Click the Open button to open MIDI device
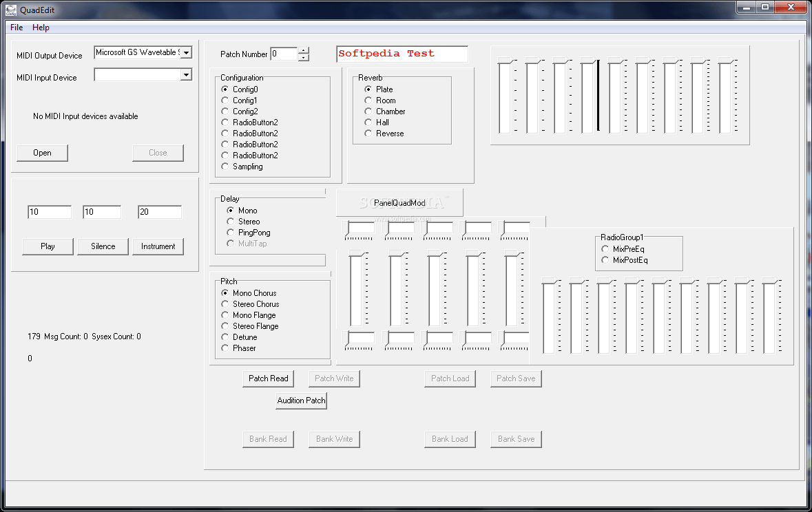This screenshot has height=512, width=812. tap(42, 153)
